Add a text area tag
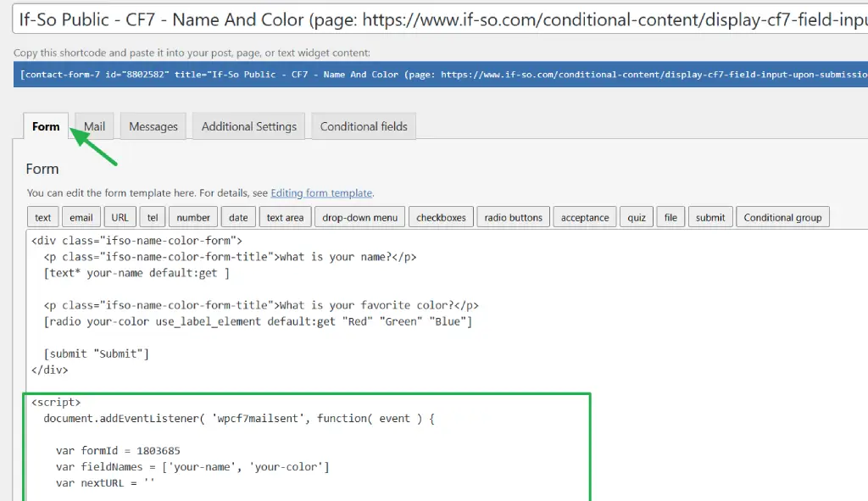Viewport: 868px width, 501px height. tap(285, 217)
